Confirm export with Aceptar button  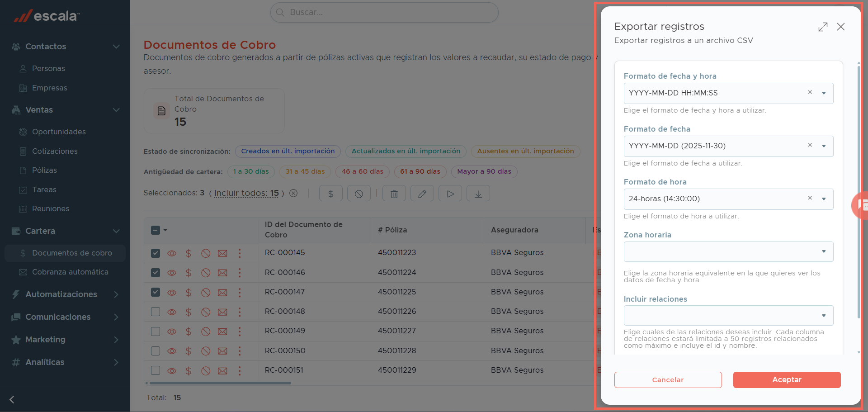[x=787, y=380]
